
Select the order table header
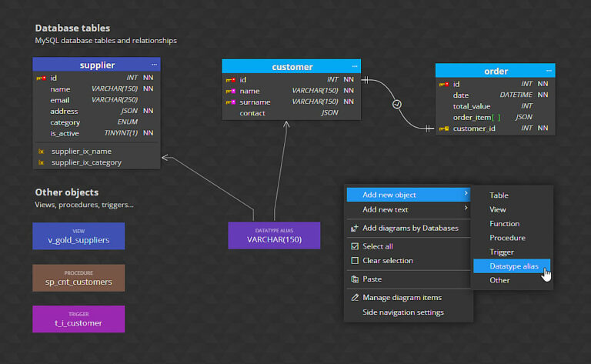click(x=496, y=71)
